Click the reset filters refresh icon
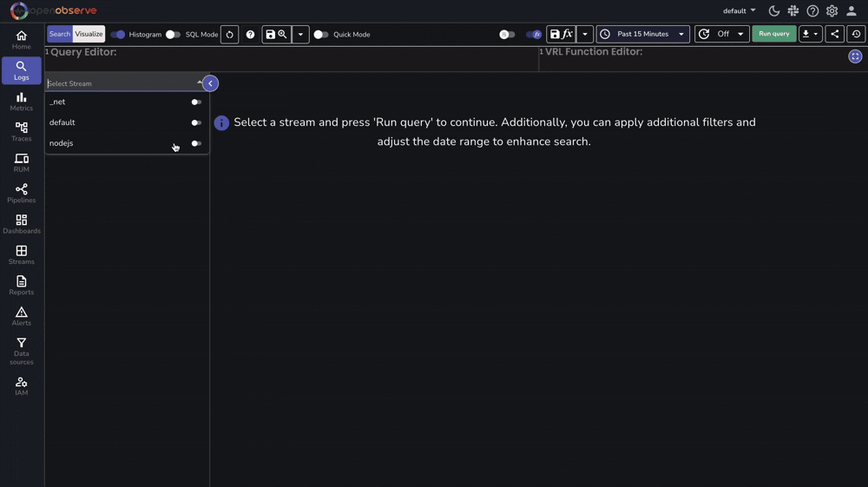Viewport: 868px width, 487px height. tap(230, 35)
